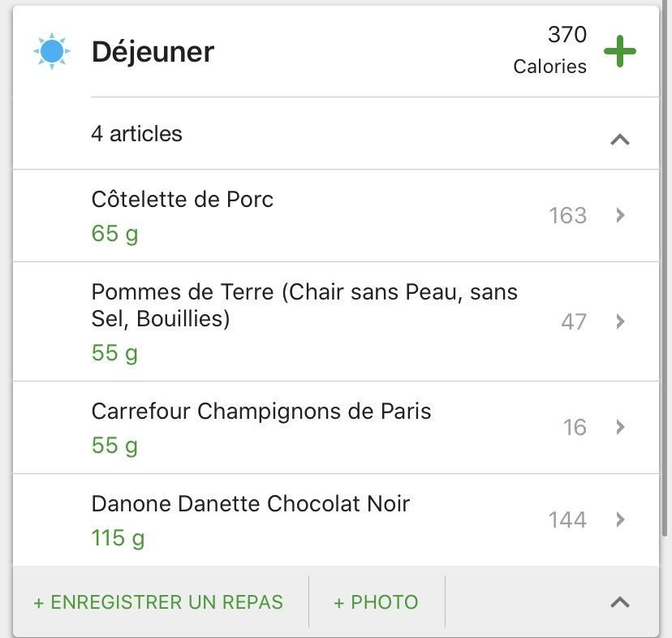The height and width of the screenshot is (638, 672).
Task: Click the blue sun Déjeuner icon
Action: point(52,52)
